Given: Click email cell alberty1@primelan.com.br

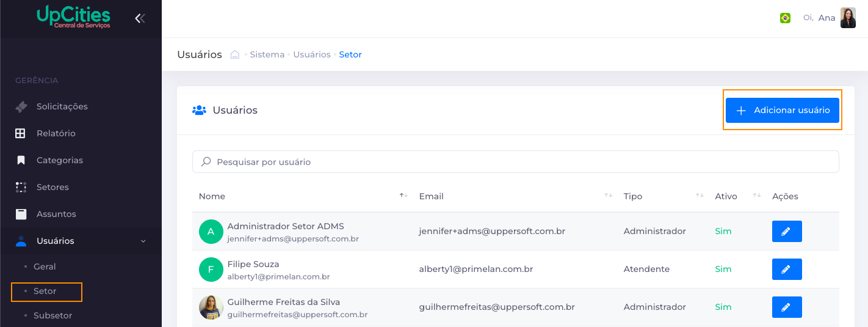Looking at the screenshot, I should pyautogui.click(x=476, y=270).
